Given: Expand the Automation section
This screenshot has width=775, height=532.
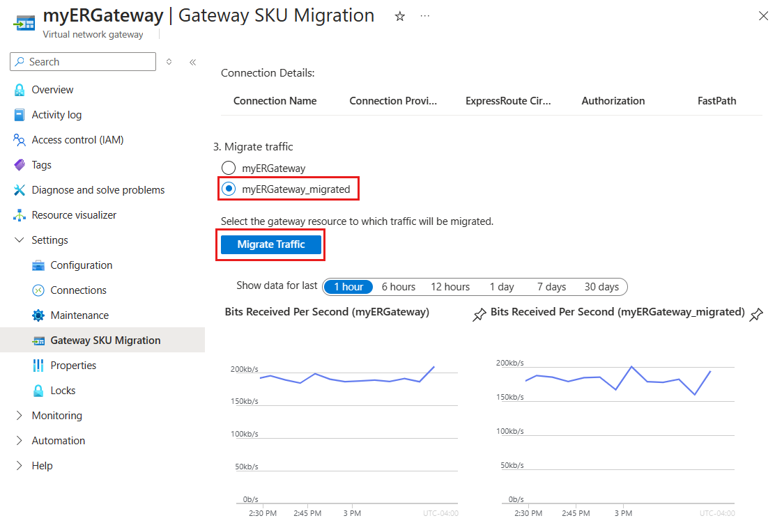Looking at the screenshot, I should [20, 441].
